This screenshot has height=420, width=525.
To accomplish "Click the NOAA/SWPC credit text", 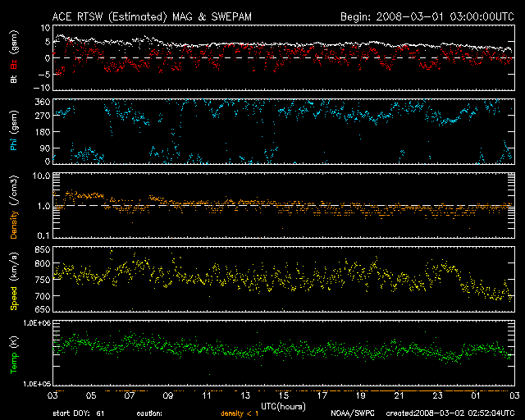I will click(x=353, y=413).
